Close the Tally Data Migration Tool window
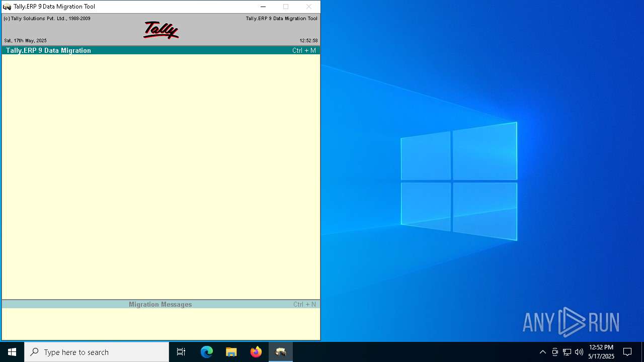Screen dimensions: 644x362 [309, 7]
